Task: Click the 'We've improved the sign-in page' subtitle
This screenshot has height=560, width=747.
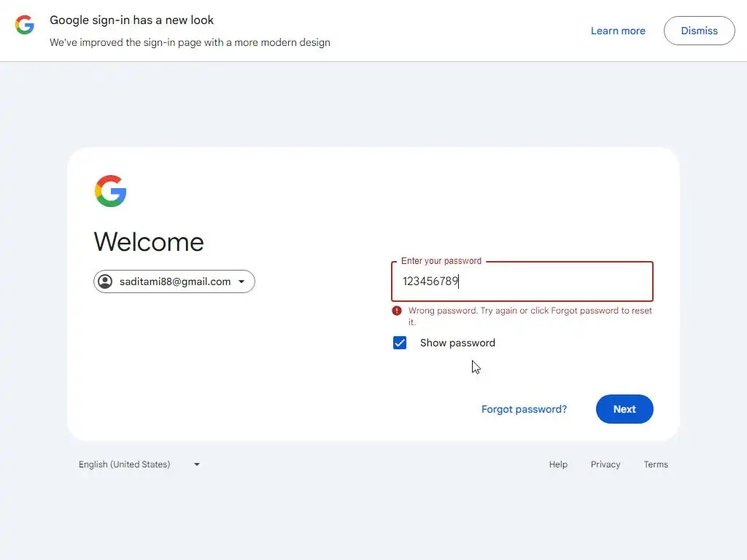Action: [x=190, y=42]
